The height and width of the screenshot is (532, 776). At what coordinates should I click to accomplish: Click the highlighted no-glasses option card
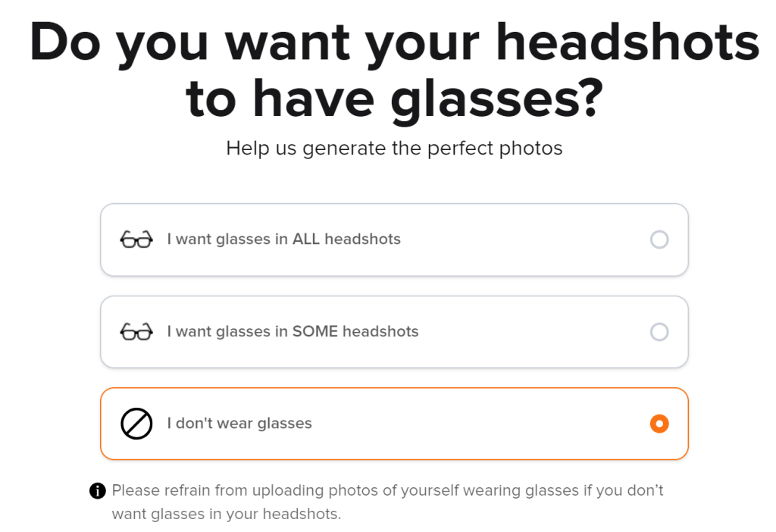point(393,424)
